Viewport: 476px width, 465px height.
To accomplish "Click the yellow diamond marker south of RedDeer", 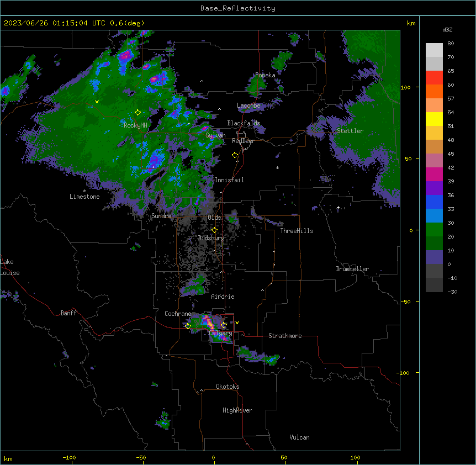I will pos(235,155).
